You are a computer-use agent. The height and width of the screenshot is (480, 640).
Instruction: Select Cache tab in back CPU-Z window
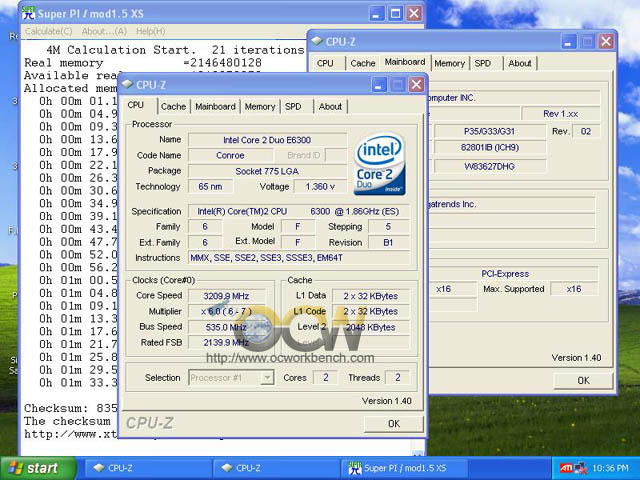(x=362, y=63)
